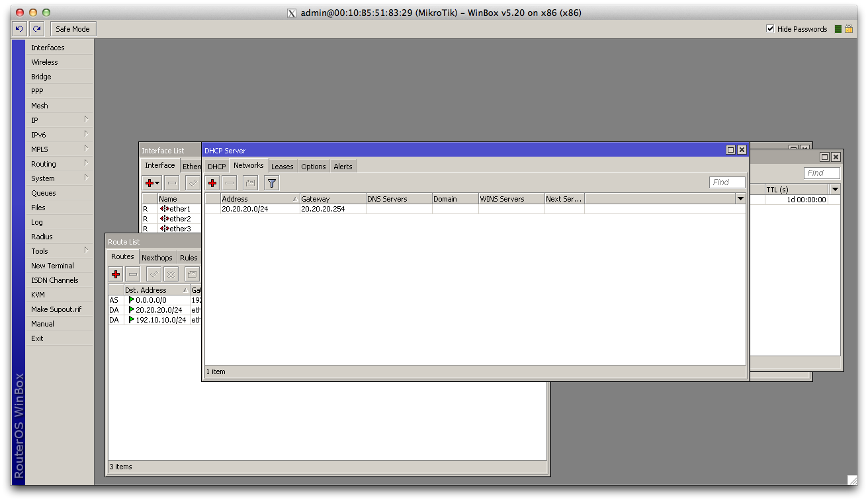The width and height of the screenshot is (868, 501).
Task: Click the Redo arrow icon in top toolbar
Action: [37, 29]
